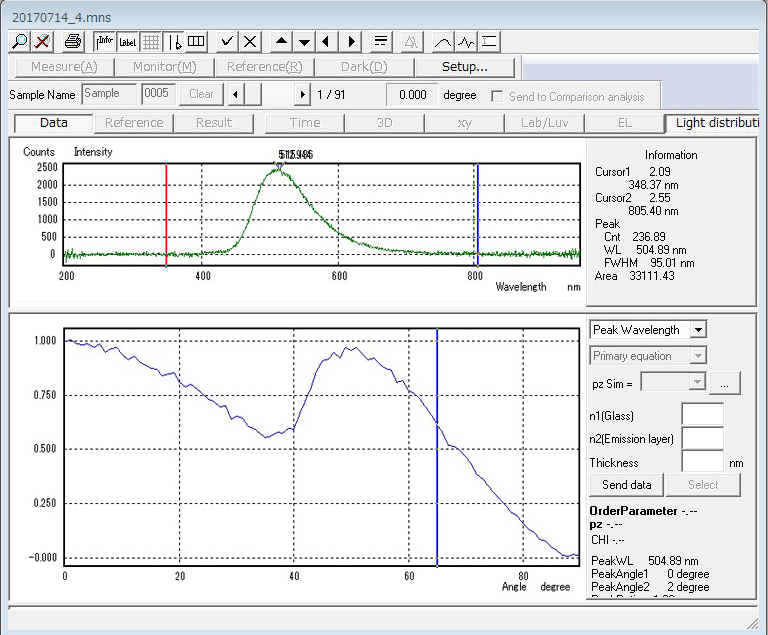The width and height of the screenshot is (768, 635).
Task: Click the smooth curve toolbar icon
Action: [442, 41]
